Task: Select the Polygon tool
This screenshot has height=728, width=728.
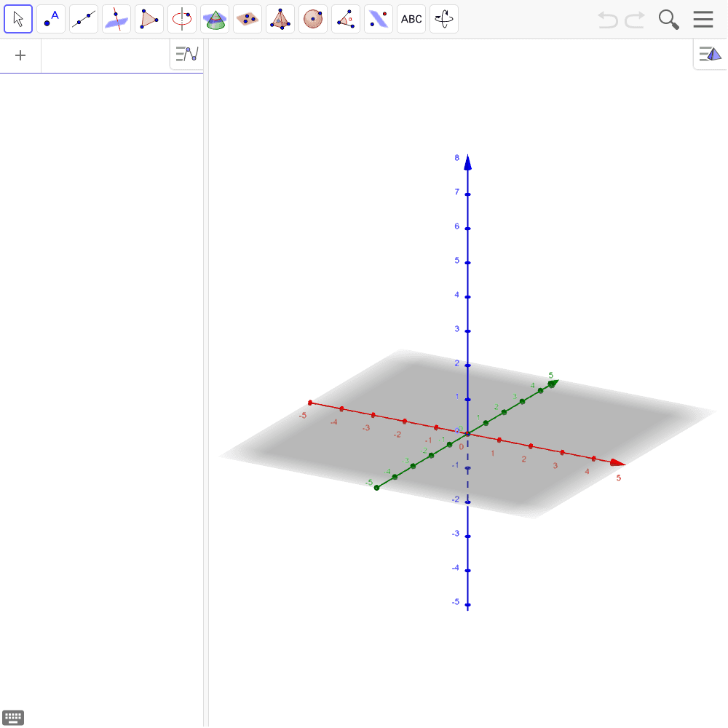Action: tap(149, 19)
